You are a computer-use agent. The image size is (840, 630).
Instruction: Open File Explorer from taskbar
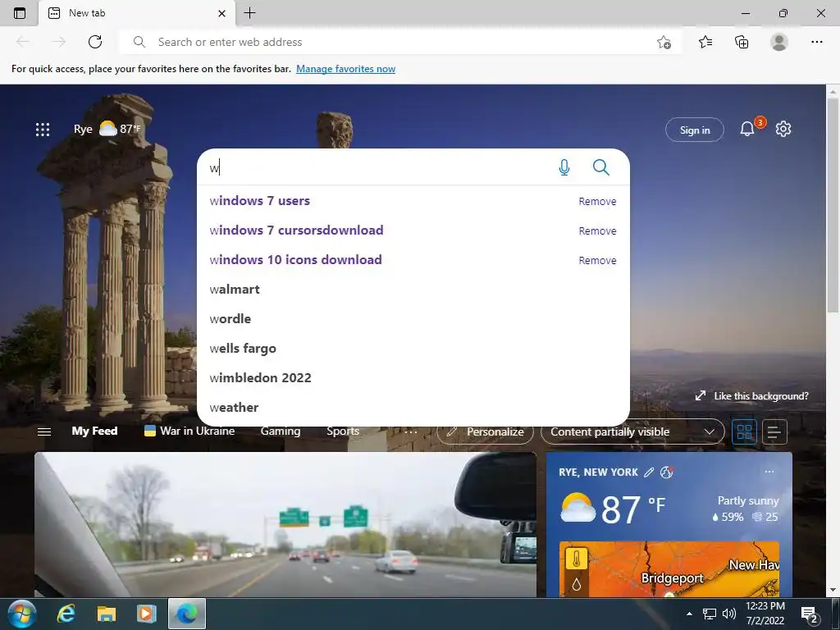[x=107, y=614]
